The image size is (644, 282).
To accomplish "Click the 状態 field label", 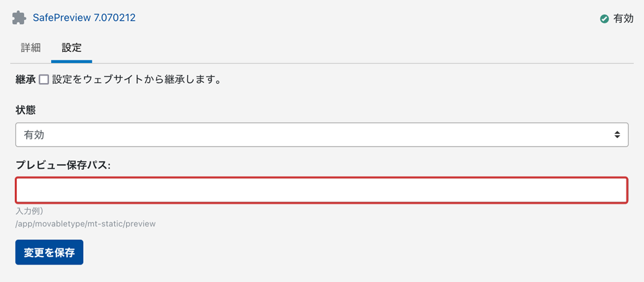I will [x=25, y=109].
